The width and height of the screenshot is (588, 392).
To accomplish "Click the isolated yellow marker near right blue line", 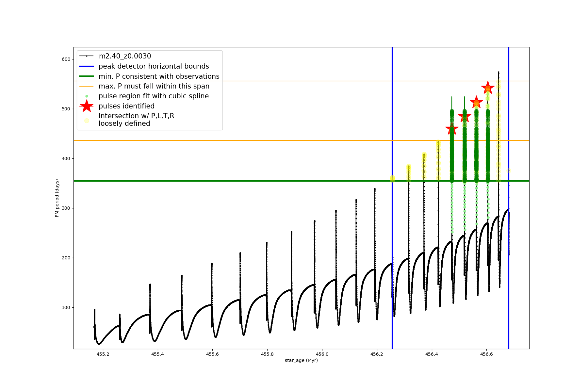I will pyautogui.click(x=508, y=171).
